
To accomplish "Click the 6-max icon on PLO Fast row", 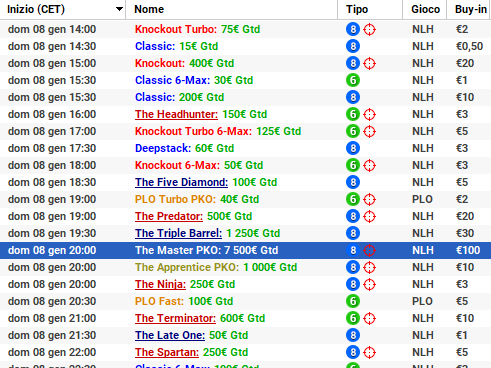I will pyautogui.click(x=353, y=301).
